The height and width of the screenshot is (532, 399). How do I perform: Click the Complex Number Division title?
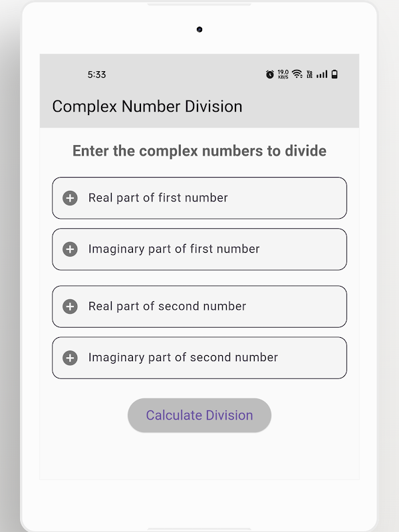[x=147, y=106]
